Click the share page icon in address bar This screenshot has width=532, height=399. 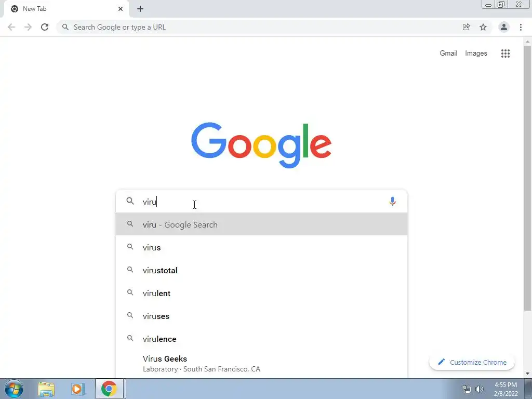(466, 27)
